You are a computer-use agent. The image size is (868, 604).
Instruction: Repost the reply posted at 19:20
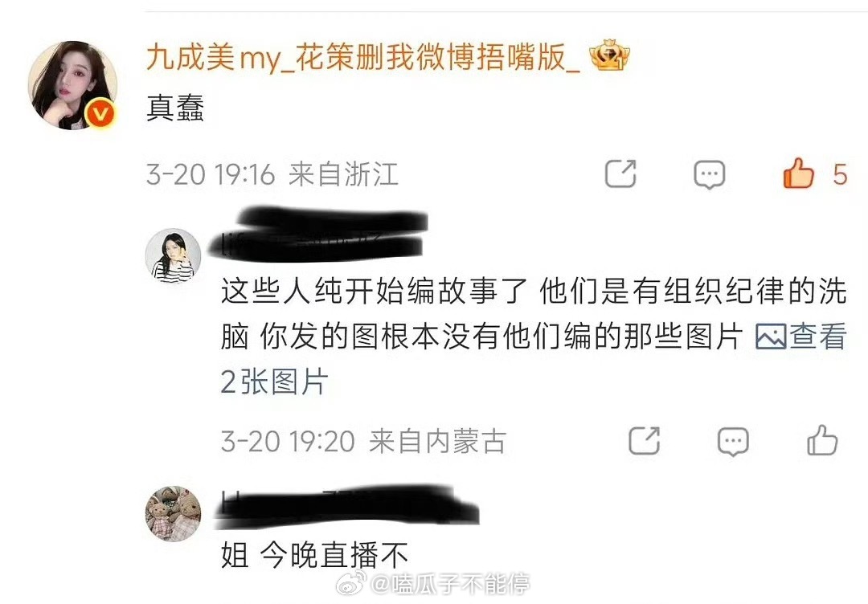[644, 441]
